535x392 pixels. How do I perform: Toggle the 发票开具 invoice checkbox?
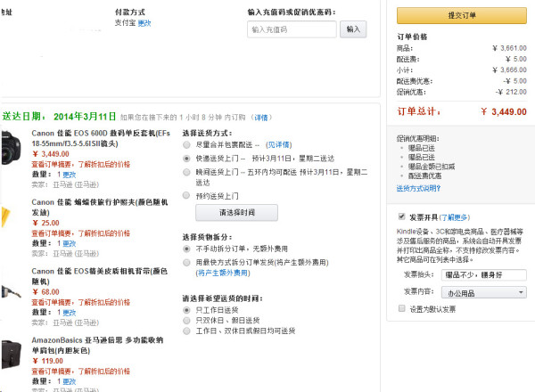[401, 216]
